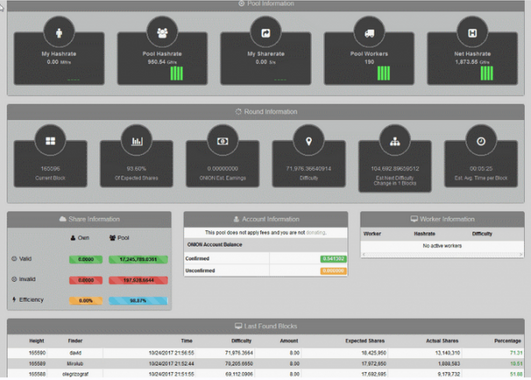Viewport: 531px width, 380px height.
Task: Click the Pool column group icon
Action: click(112, 238)
